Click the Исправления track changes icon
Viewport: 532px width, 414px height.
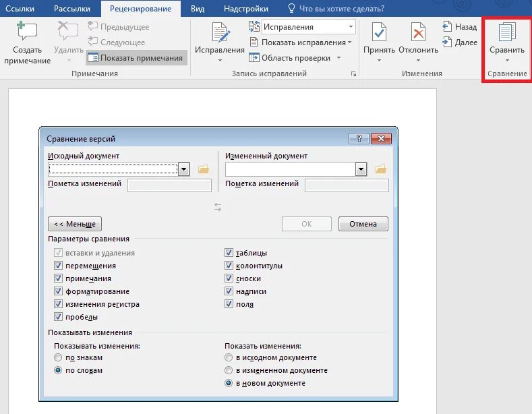pos(220,32)
